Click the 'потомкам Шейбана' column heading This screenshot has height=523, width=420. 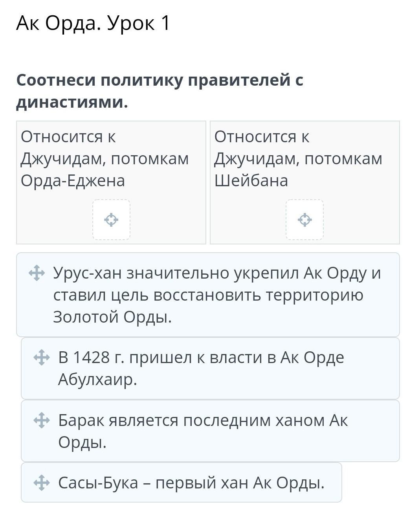(298, 169)
